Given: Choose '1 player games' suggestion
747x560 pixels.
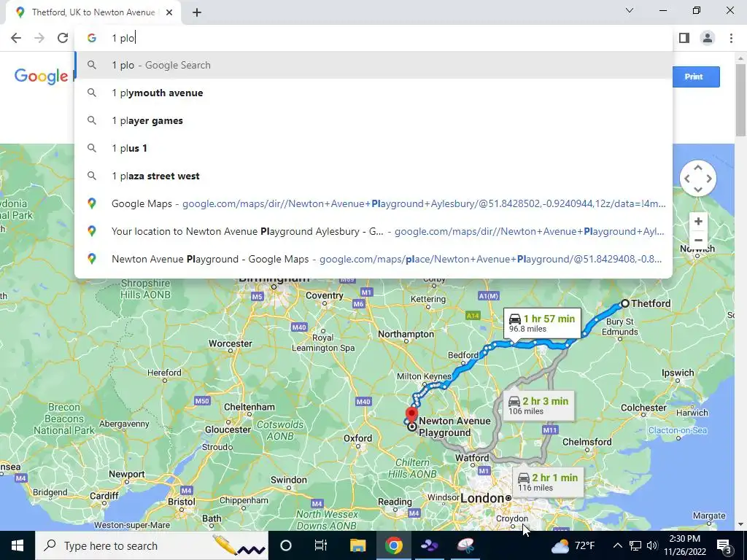Looking at the screenshot, I should point(373,120).
